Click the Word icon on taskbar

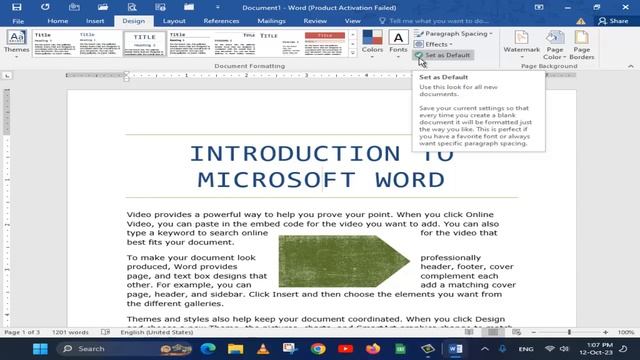456,349
